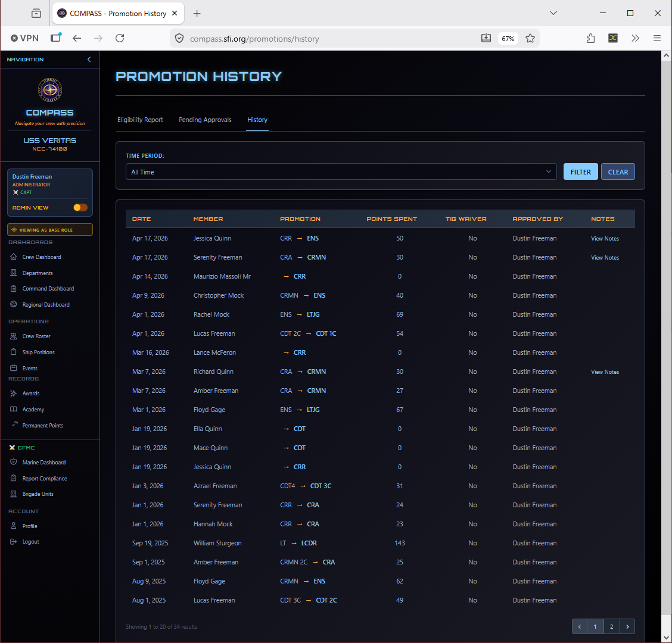This screenshot has height=643, width=672.
Task: Click the 67% zoom indicator
Action: 508,39
